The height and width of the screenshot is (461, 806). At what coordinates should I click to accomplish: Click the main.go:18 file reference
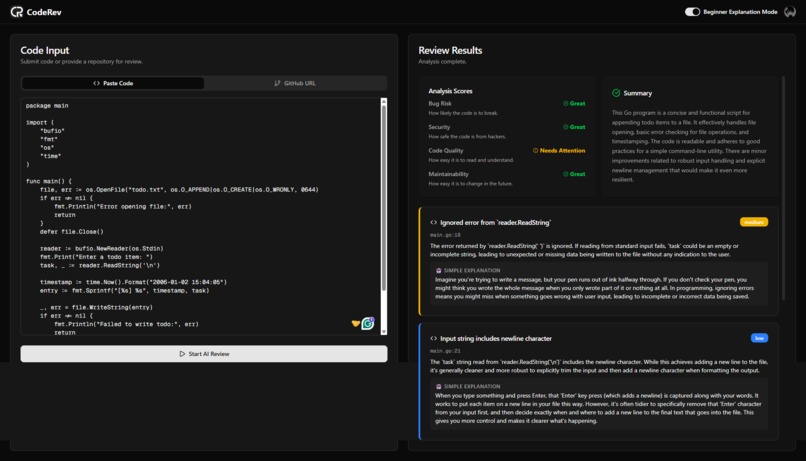(x=445, y=235)
